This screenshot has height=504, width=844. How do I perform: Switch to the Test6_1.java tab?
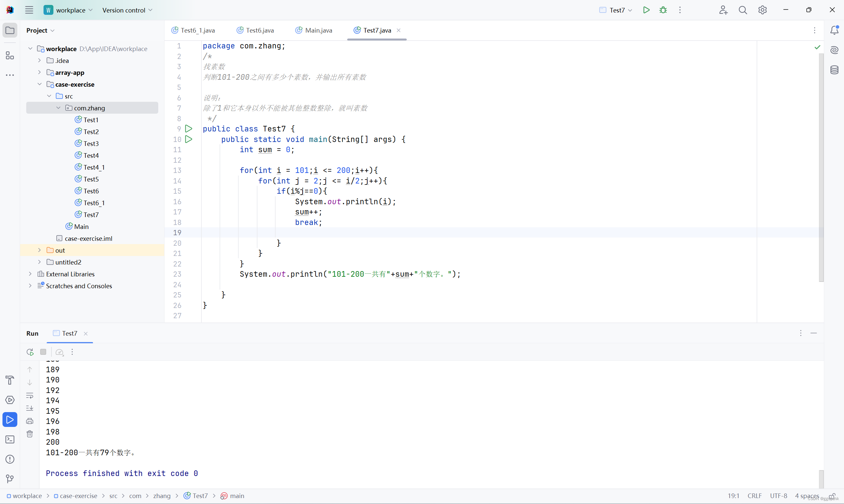(x=194, y=30)
